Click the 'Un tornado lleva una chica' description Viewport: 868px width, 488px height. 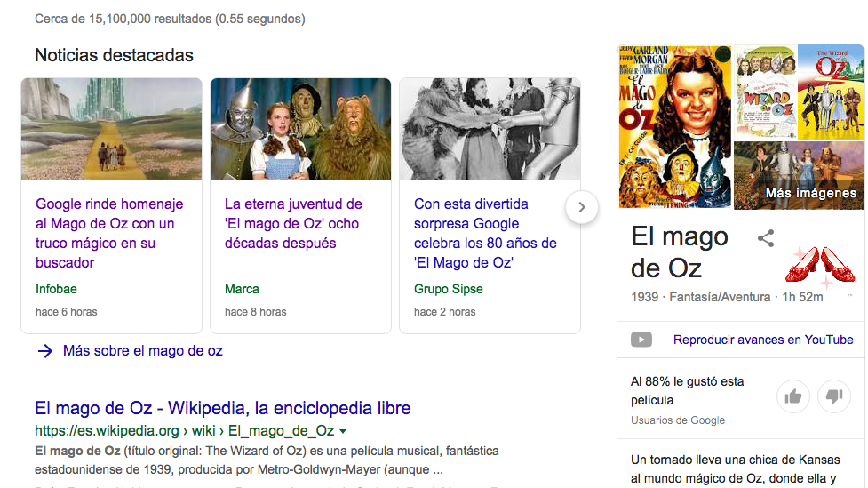(x=735, y=469)
